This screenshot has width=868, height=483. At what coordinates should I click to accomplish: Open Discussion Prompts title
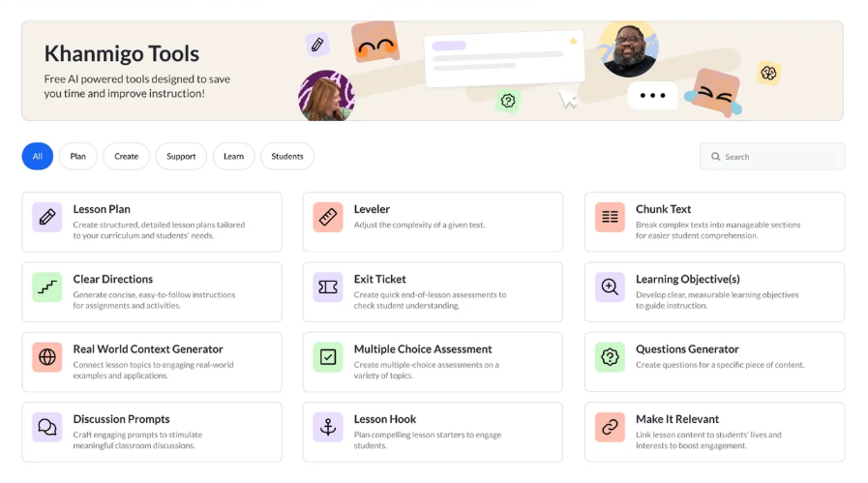[121, 419]
